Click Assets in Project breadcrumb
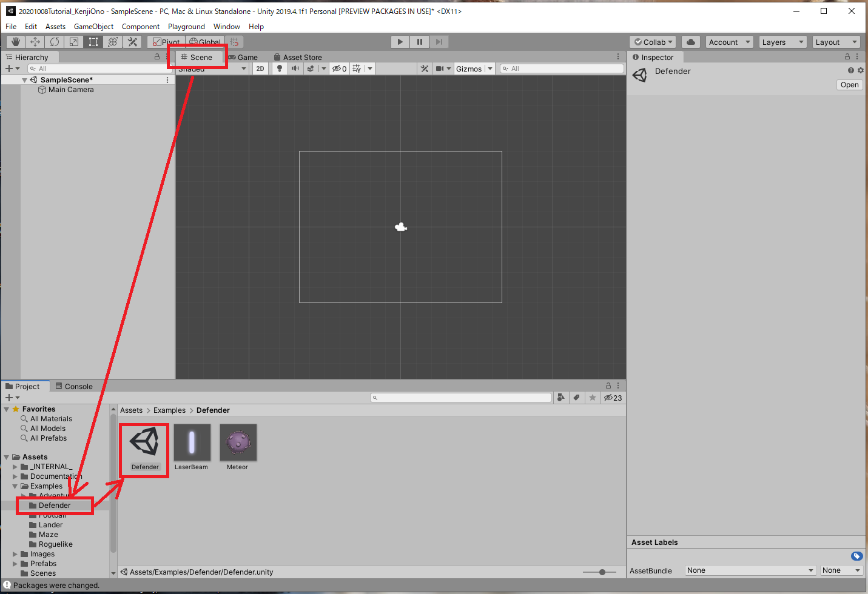The width and height of the screenshot is (868, 594). [x=131, y=410]
